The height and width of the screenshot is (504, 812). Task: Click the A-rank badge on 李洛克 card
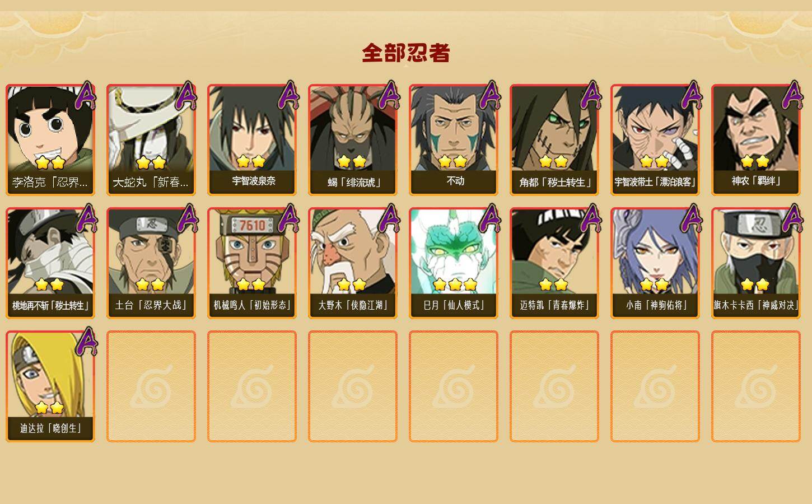coord(86,95)
